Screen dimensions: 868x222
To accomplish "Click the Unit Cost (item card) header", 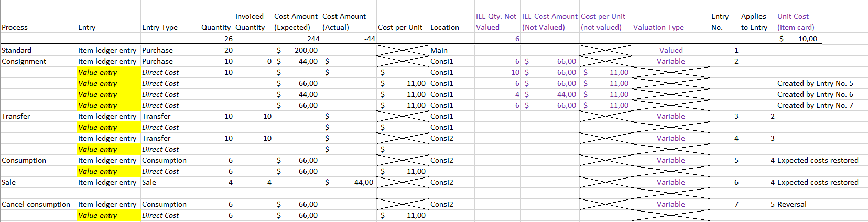I will coord(795,22).
